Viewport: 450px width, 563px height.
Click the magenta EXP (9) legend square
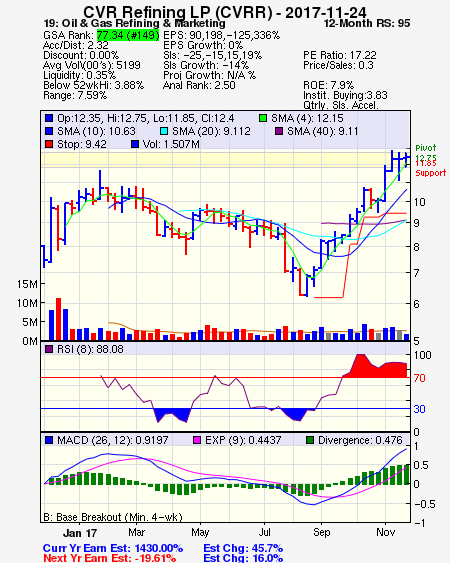point(197,440)
